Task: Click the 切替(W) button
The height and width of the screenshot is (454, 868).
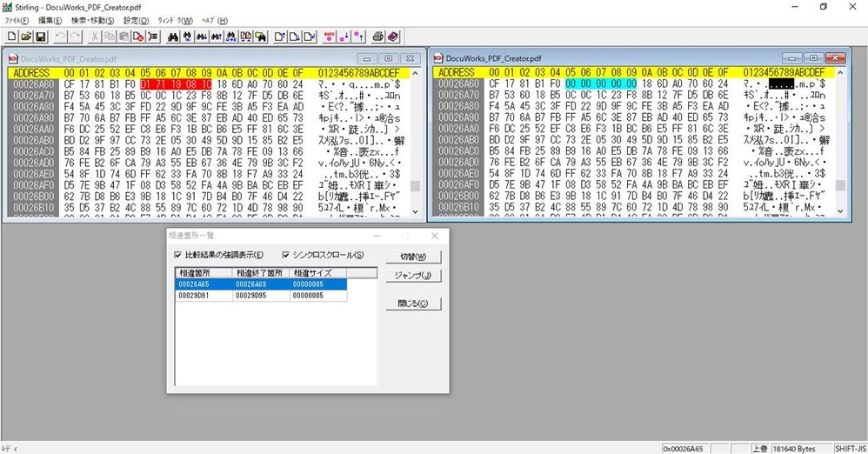Action: tap(413, 257)
